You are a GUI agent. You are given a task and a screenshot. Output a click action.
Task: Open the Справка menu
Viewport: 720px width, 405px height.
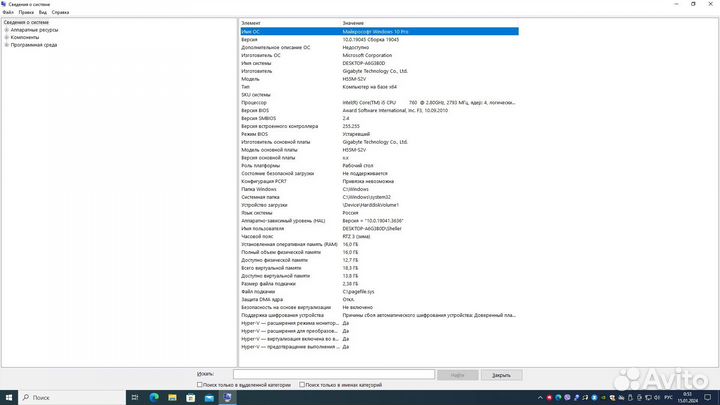[60, 12]
